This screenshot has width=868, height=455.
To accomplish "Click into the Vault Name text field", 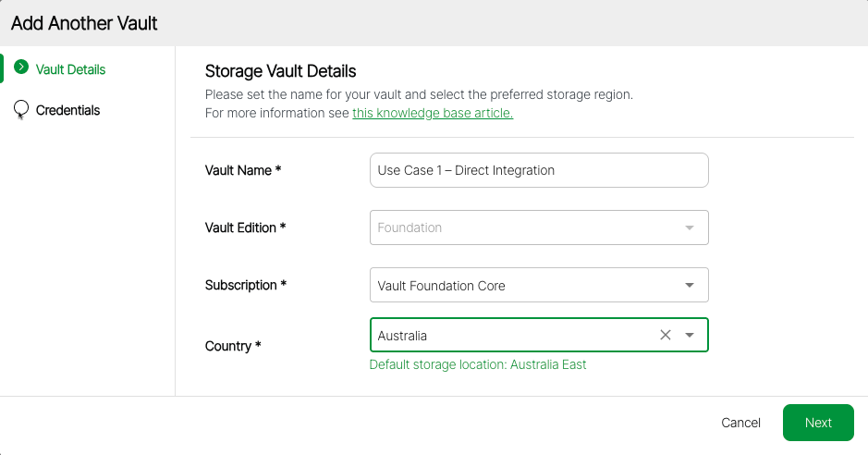I will (x=538, y=170).
